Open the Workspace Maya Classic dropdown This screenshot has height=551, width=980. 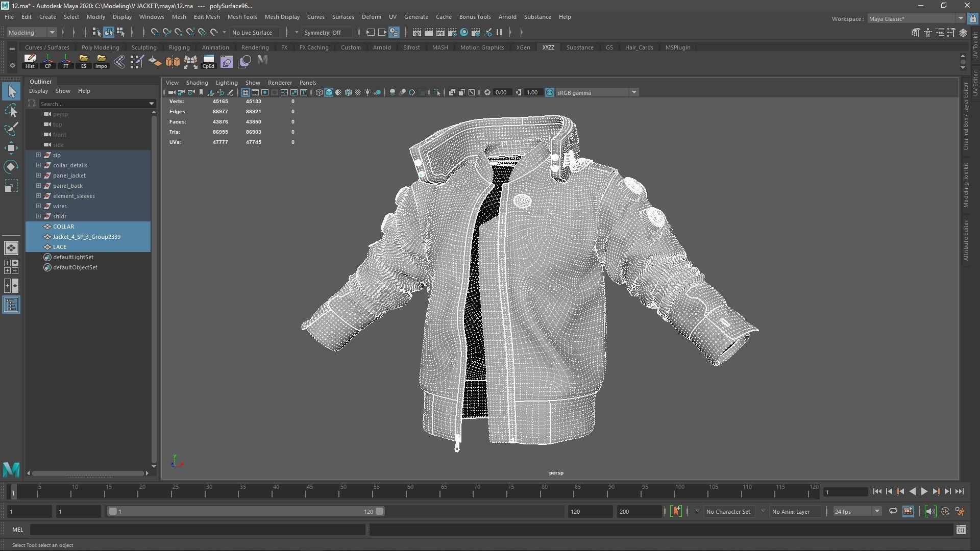point(916,18)
